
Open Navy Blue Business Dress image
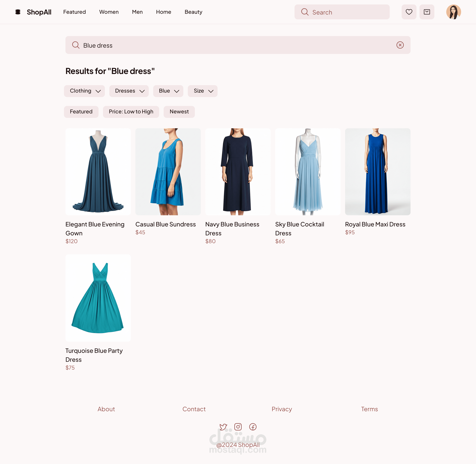click(238, 172)
